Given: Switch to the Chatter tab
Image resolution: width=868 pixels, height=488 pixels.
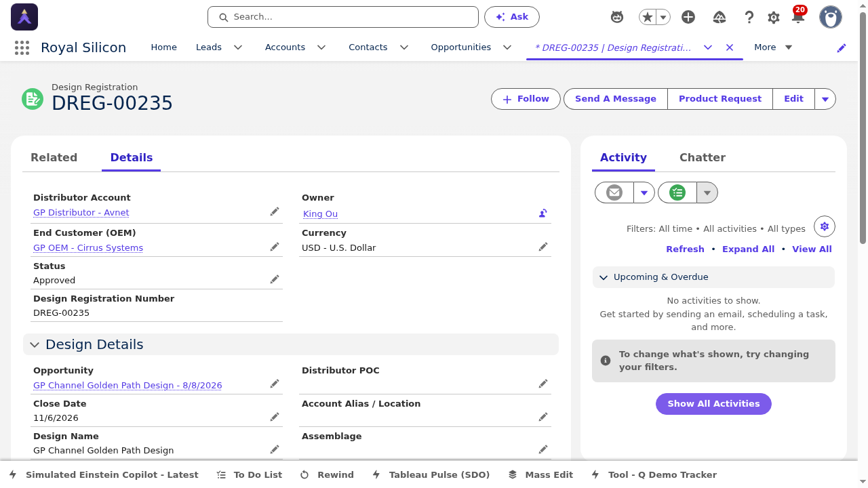Looking at the screenshot, I should coord(703,157).
